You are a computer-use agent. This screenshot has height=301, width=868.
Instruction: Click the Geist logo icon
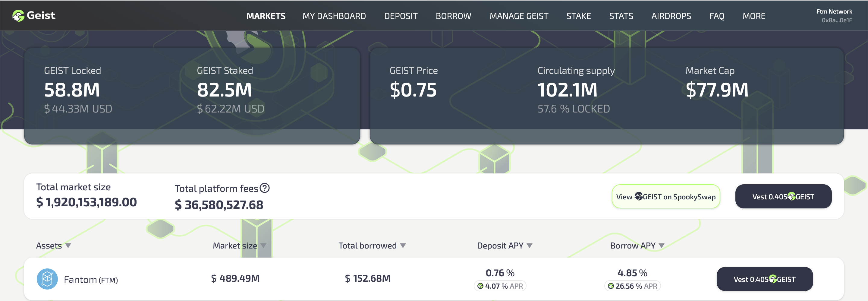18,15
